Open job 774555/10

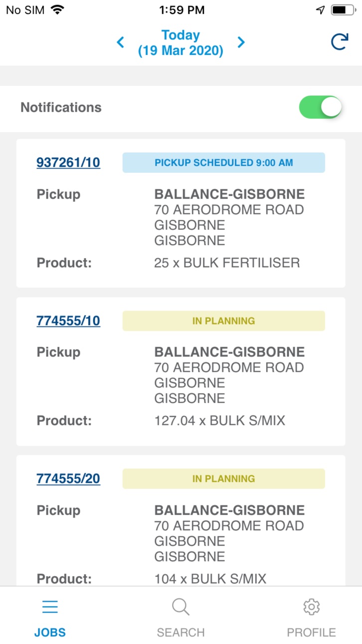[x=68, y=321]
